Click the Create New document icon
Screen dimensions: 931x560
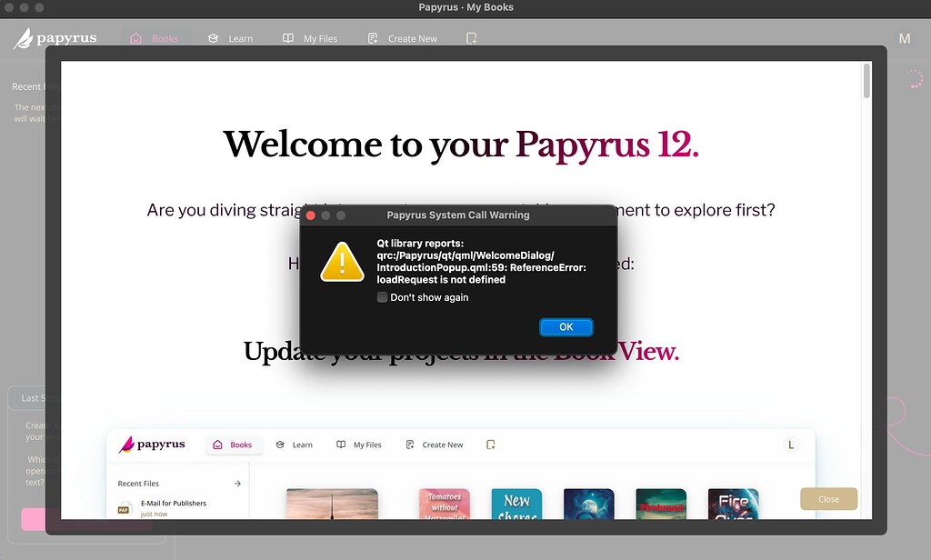tap(372, 38)
